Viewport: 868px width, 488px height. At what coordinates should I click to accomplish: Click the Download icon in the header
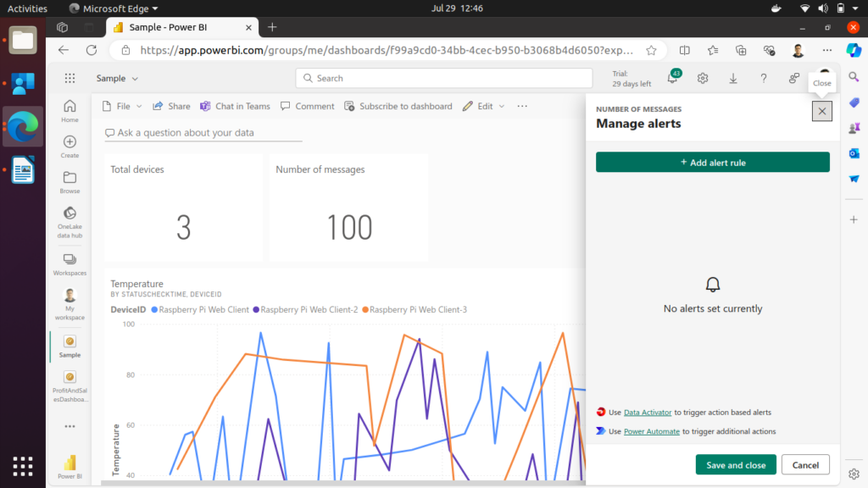pos(733,79)
